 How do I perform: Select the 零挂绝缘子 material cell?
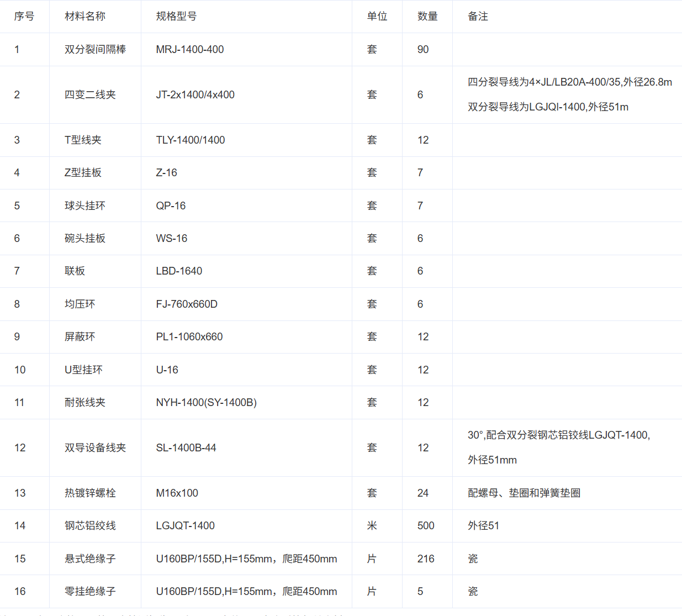(90, 592)
